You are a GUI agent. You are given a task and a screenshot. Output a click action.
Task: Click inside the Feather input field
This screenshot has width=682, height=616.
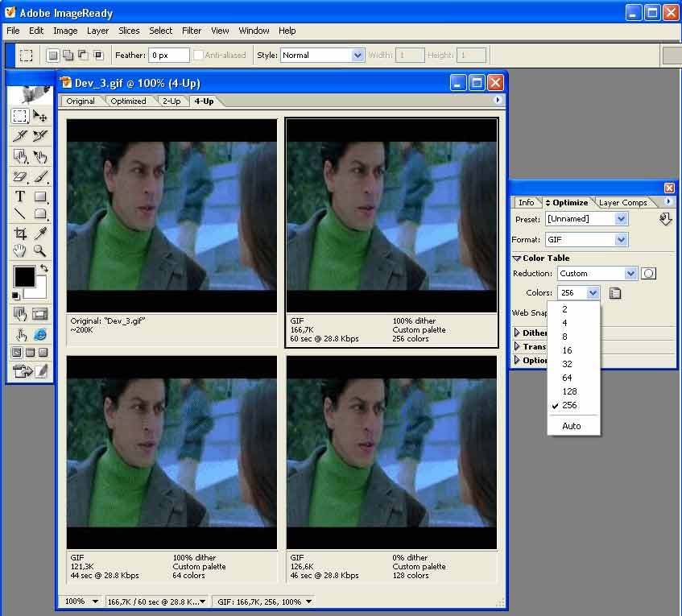tap(169, 56)
